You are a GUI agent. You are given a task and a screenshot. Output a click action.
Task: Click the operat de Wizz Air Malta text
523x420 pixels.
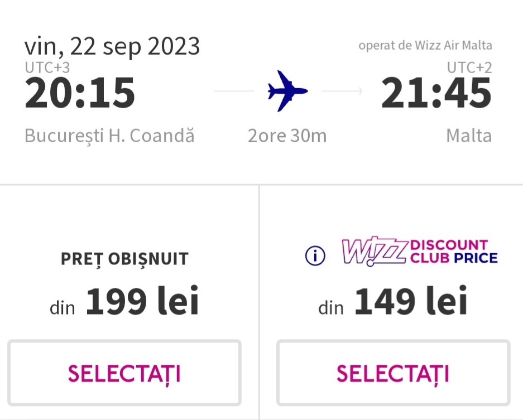pyautogui.click(x=425, y=45)
